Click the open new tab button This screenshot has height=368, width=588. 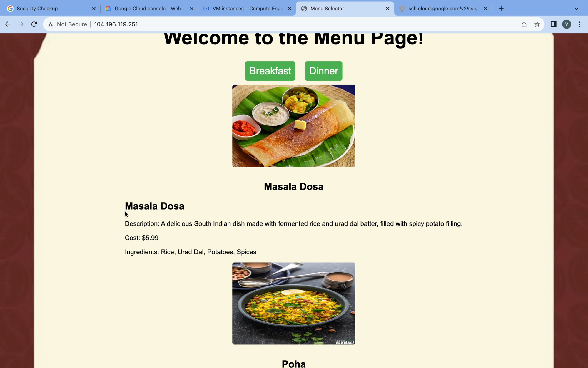point(501,9)
